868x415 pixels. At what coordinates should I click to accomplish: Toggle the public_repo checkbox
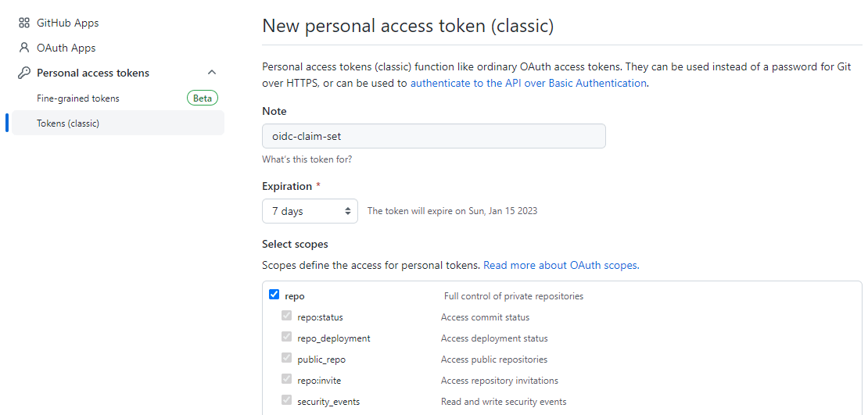tap(286, 359)
